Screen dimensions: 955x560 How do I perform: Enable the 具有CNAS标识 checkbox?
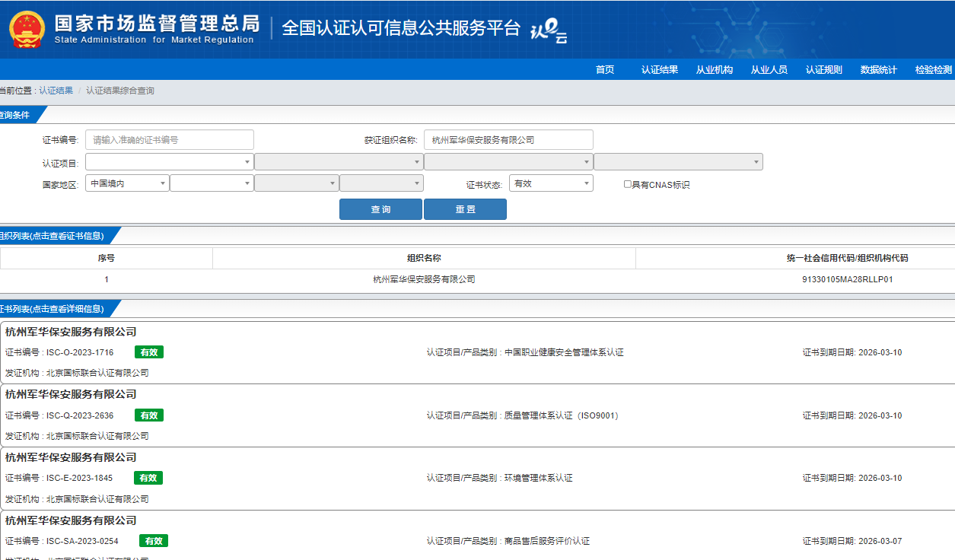tap(627, 184)
